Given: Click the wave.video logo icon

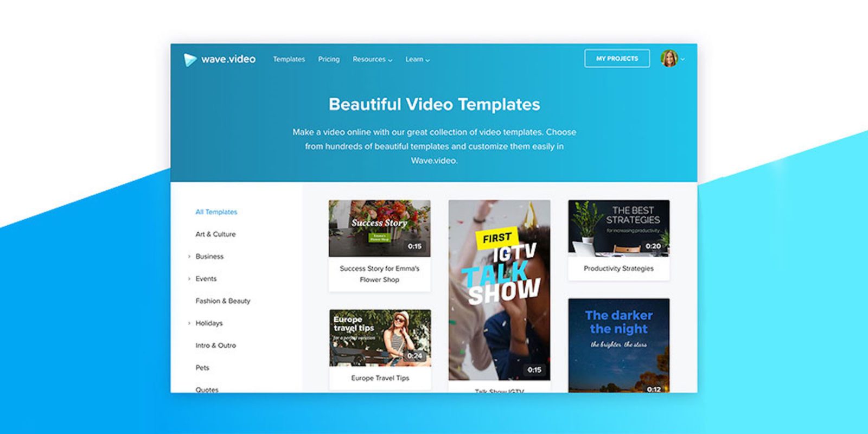Looking at the screenshot, I should coord(189,60).
